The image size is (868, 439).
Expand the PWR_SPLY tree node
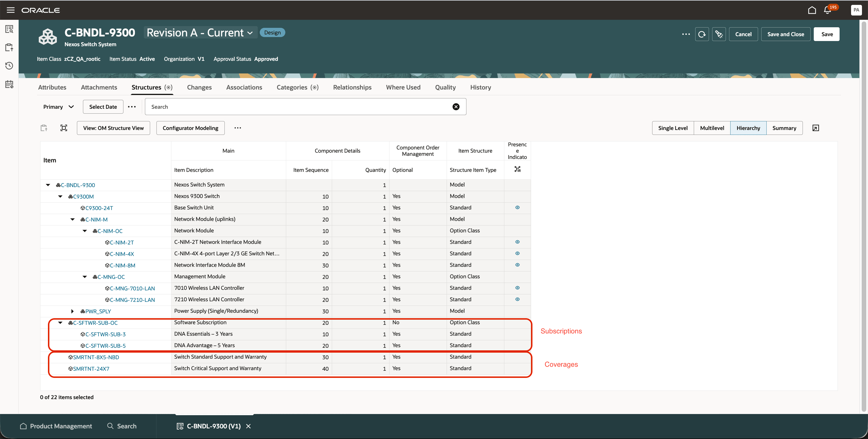click(72, 311)
